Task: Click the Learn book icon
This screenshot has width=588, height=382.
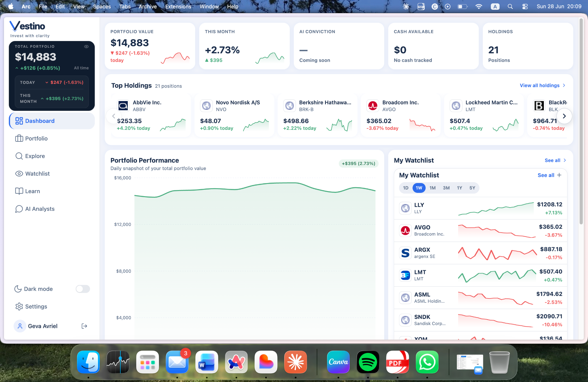Action: coord(19,191)
